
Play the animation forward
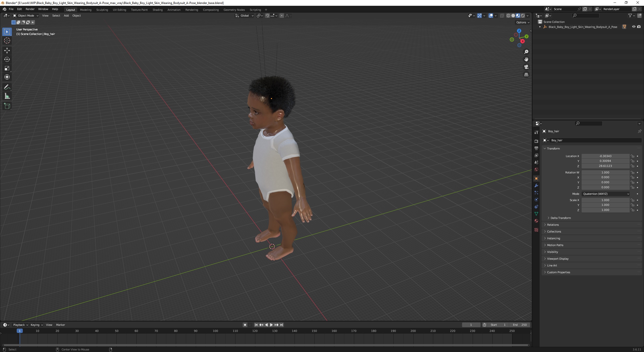point(271,325)
